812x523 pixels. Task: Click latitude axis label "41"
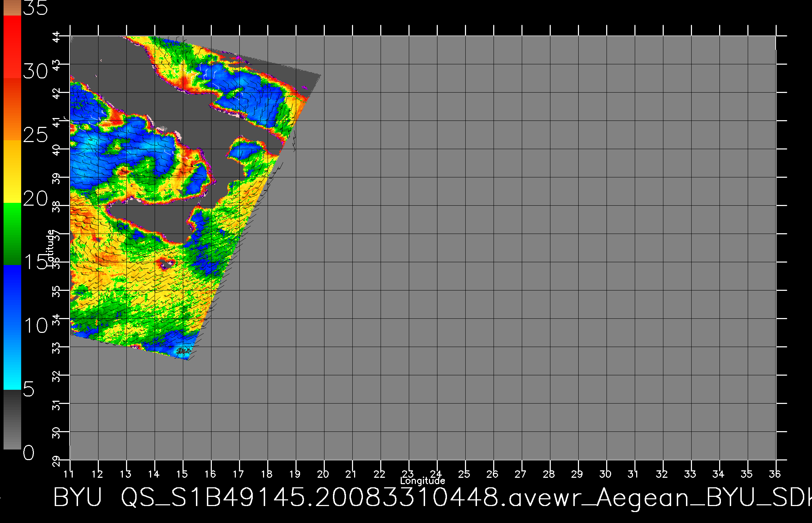point(56,123)
